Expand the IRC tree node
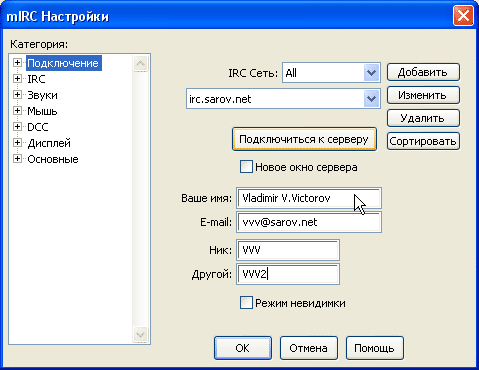 point(17,79)
